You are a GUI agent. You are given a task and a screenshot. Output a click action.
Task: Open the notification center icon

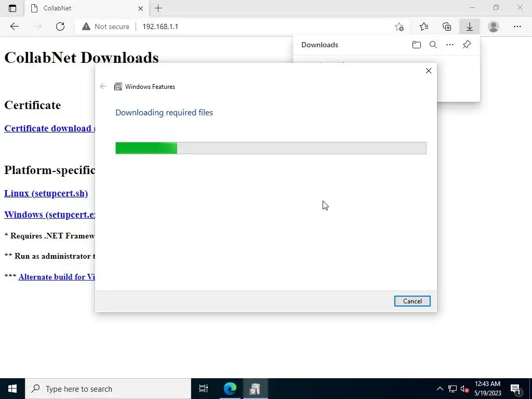coord(516,389)
